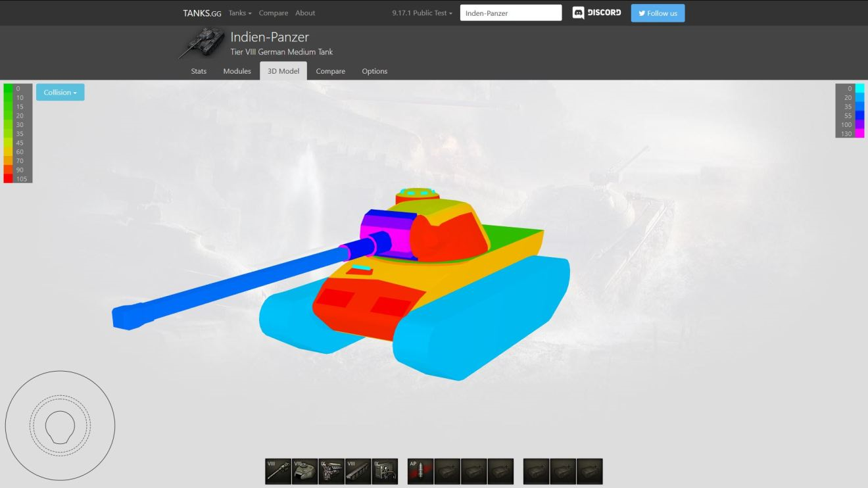The image size is (868, 488).
Task: Select the tier VIII turret module icon
Action: pyautogui.click(x=304, y=472)
